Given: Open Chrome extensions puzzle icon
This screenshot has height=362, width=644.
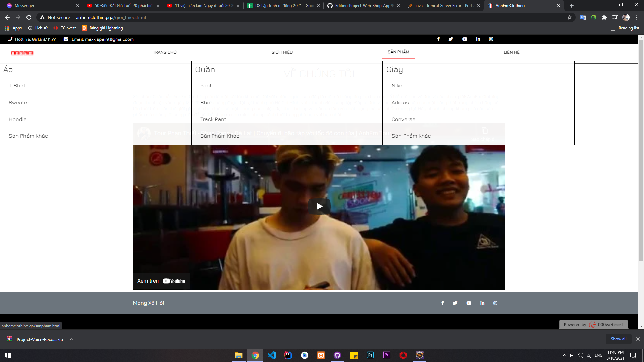Looking at the screenshot, I should pos(604,17).
